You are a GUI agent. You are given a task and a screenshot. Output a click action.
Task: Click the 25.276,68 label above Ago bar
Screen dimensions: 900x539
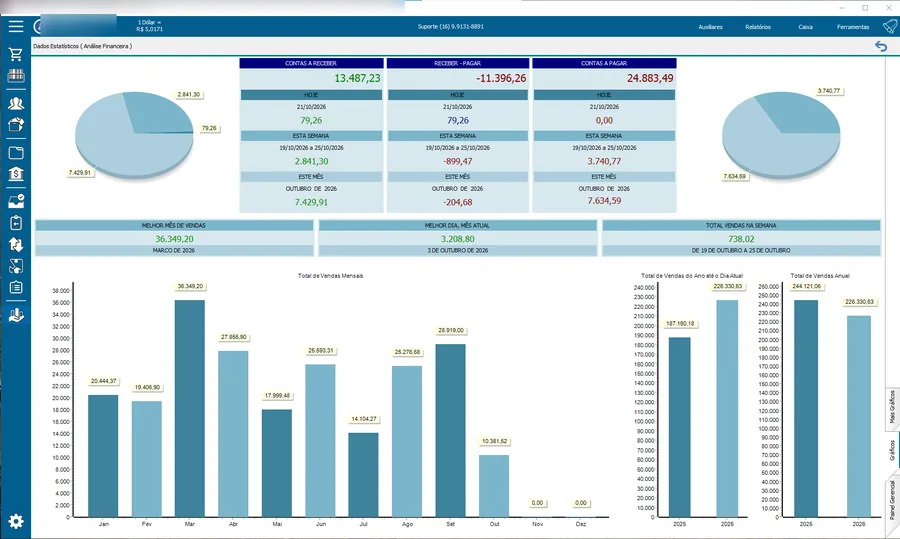(x=407, y=352)
